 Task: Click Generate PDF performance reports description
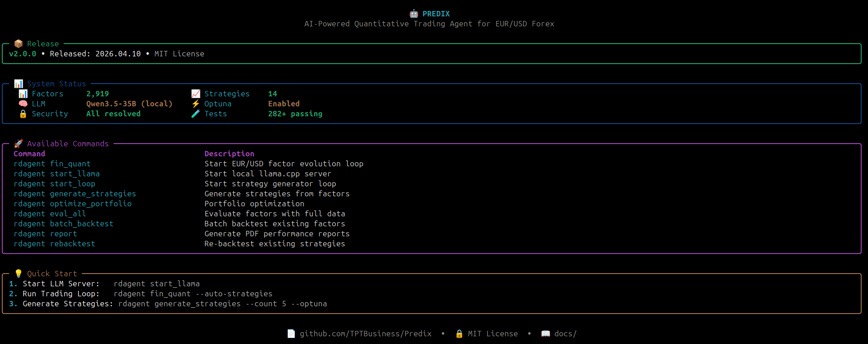[277, 234]
